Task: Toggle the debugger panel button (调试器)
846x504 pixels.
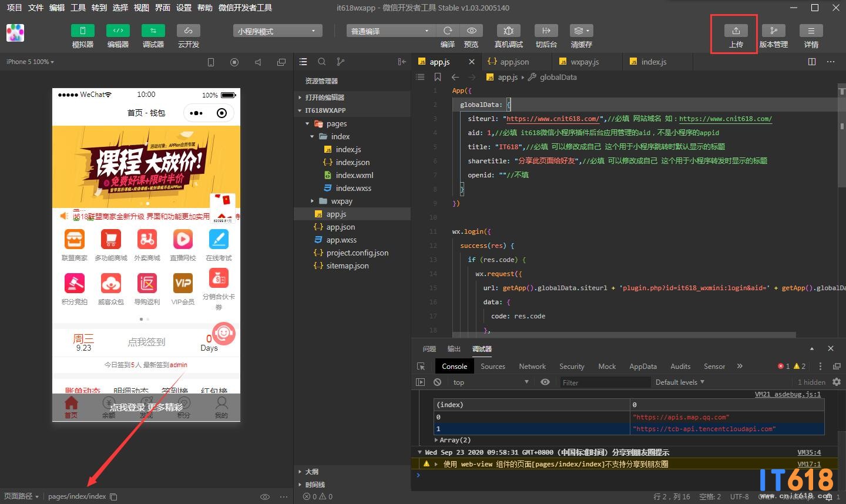Action: (153, 31)
